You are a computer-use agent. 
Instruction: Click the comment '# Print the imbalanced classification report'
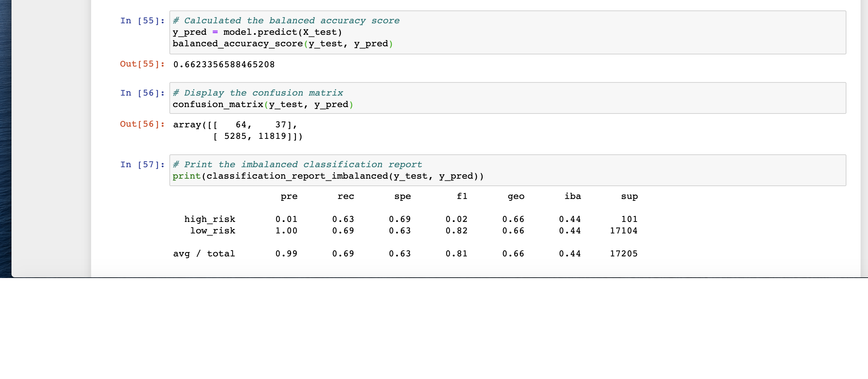297,165
